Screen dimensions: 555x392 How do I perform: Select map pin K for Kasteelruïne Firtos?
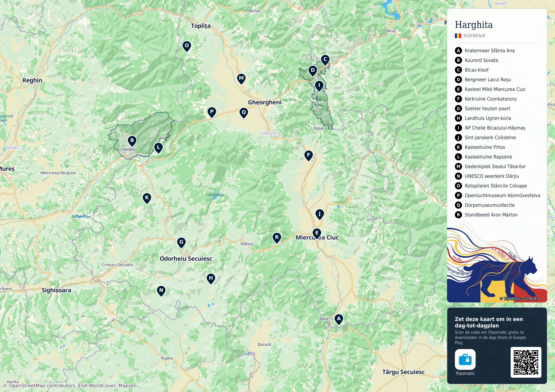click(x=147, y=198)
